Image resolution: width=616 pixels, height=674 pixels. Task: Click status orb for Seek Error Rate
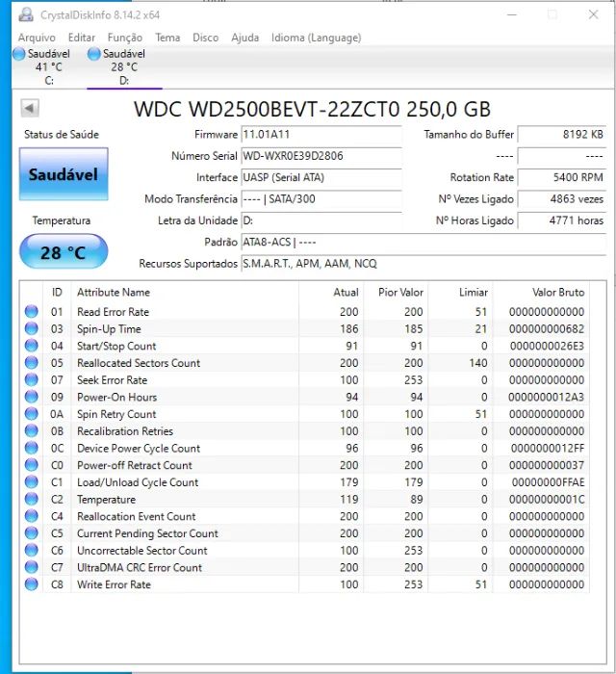[32, 379]
